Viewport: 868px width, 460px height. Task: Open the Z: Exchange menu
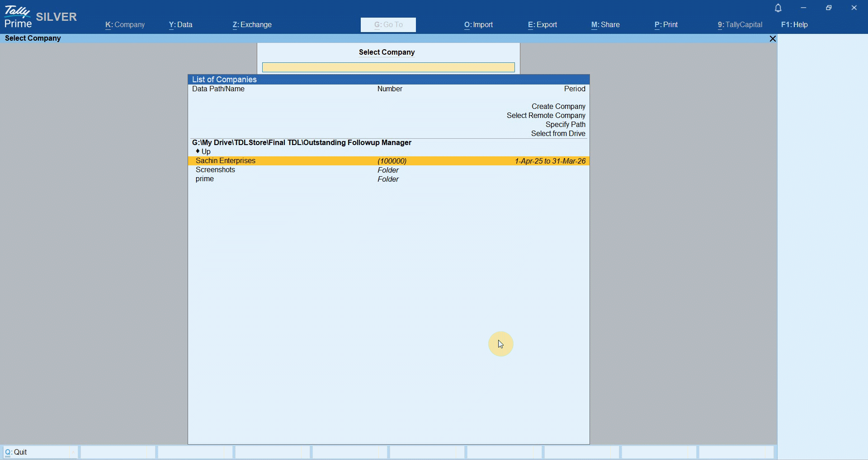[x=252, y=25]
